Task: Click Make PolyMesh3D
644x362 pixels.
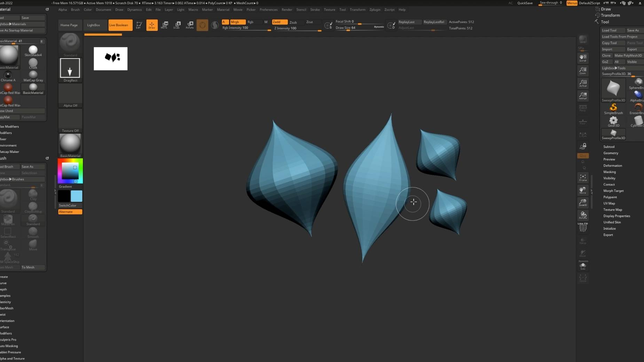Action: (628, 55)
